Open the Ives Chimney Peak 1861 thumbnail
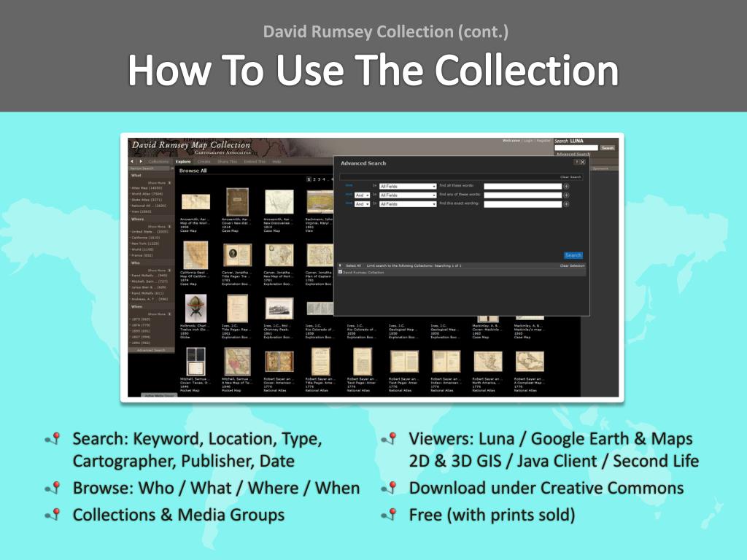Viewport: 747px width, 560px height. pos(279,308)
